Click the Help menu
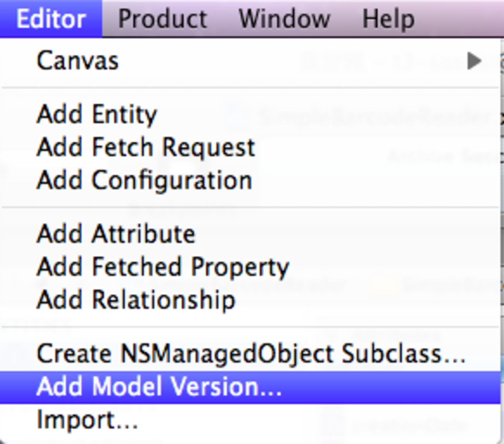 [388, 19]
